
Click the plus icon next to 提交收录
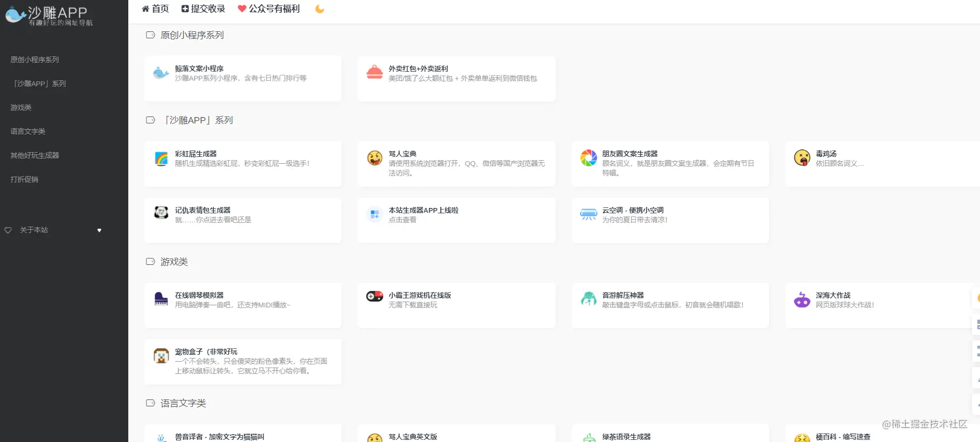pyautogui.click(x=185, y=9)
